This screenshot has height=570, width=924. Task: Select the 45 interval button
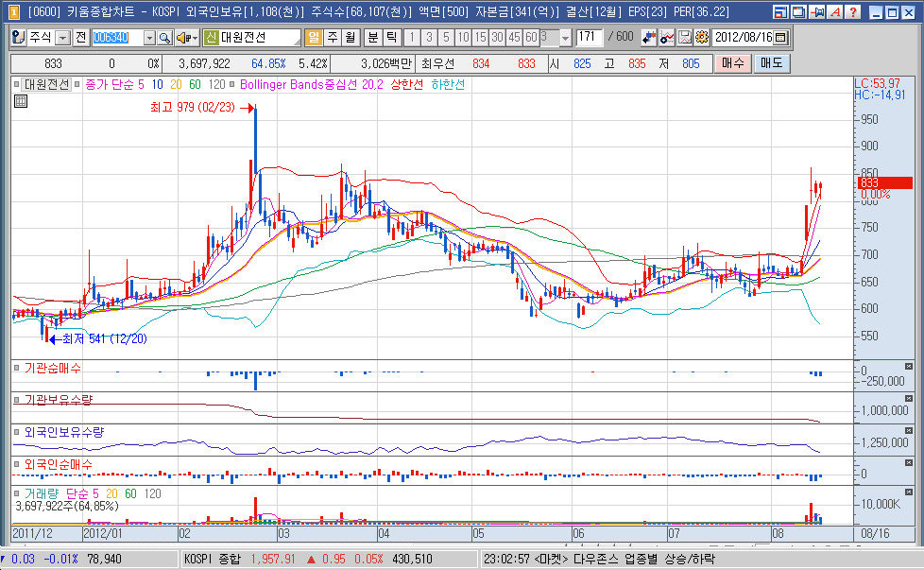[x=515, y=38]
